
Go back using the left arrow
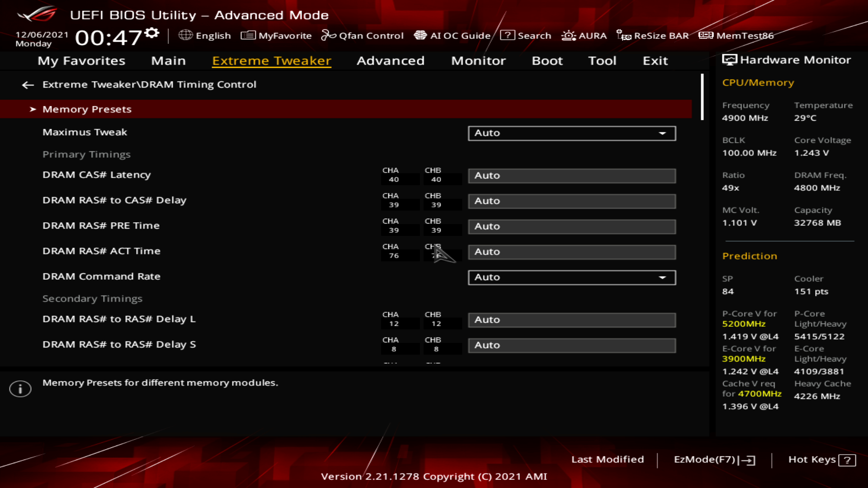point(28,84)
